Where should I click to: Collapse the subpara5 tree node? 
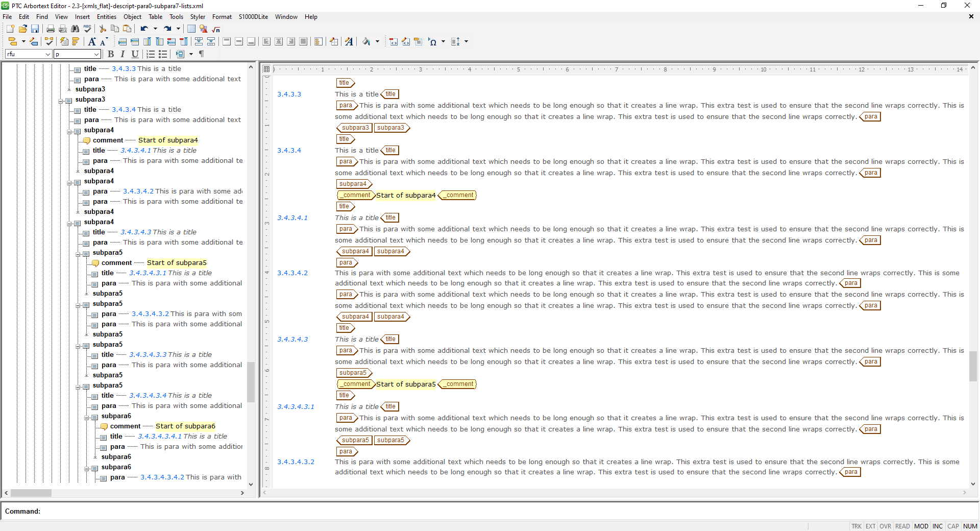tap(78, 254)
